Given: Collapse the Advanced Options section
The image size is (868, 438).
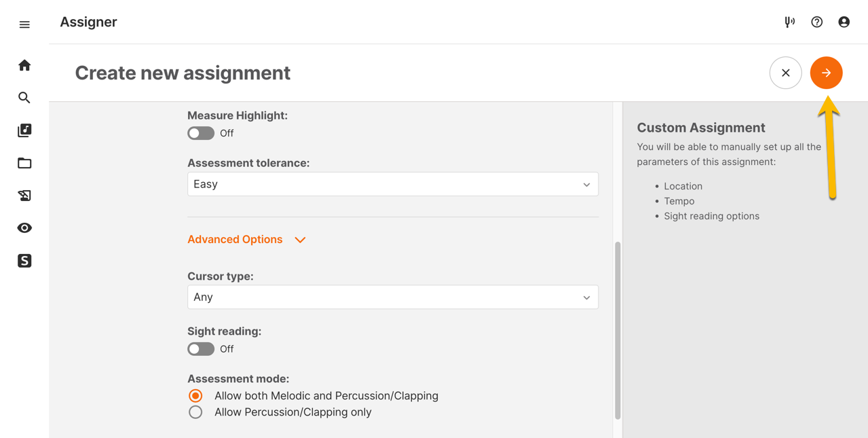Looking at the screenshot, I should click(235, 240).
